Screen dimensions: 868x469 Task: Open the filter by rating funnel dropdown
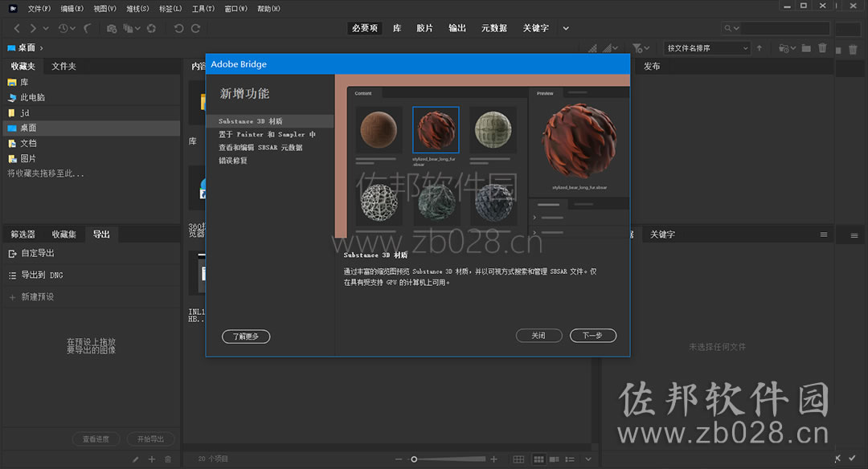click(641, 48)
